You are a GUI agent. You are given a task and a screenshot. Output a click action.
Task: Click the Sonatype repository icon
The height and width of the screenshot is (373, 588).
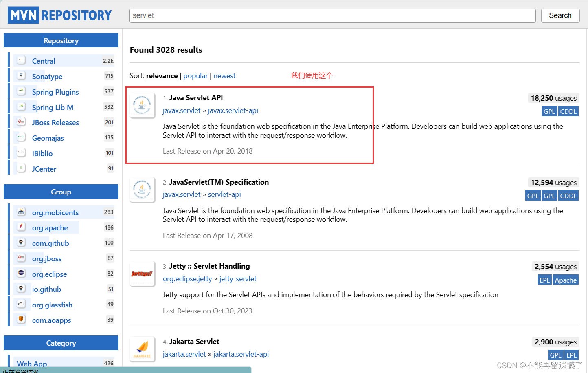[x=21, y=75]
